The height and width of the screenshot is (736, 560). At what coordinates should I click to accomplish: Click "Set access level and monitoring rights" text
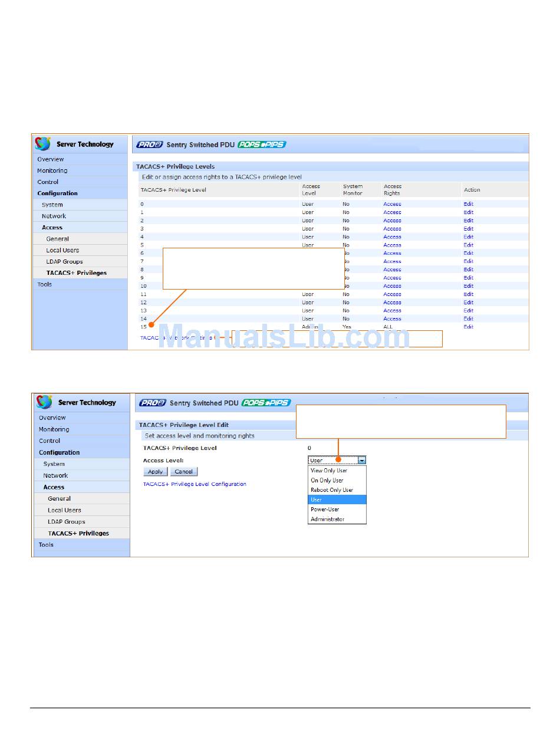(200, 436)
